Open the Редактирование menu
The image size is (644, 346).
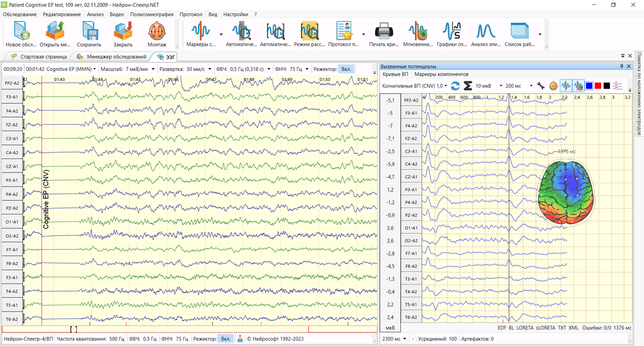[62, 14]
